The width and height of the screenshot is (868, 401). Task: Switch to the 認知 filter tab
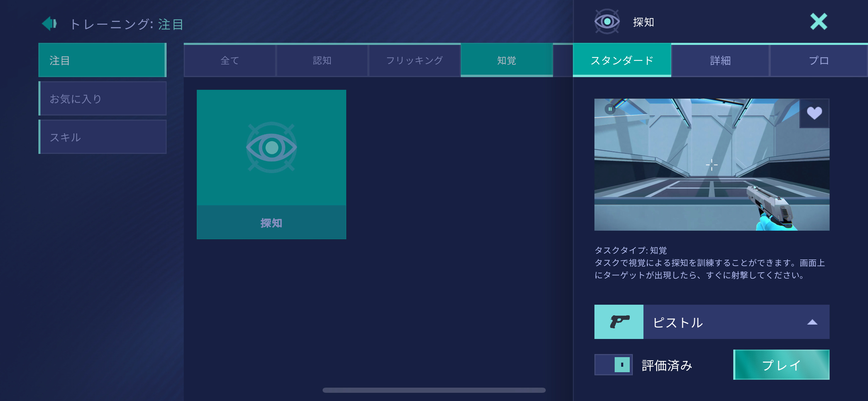pos(322,61)
